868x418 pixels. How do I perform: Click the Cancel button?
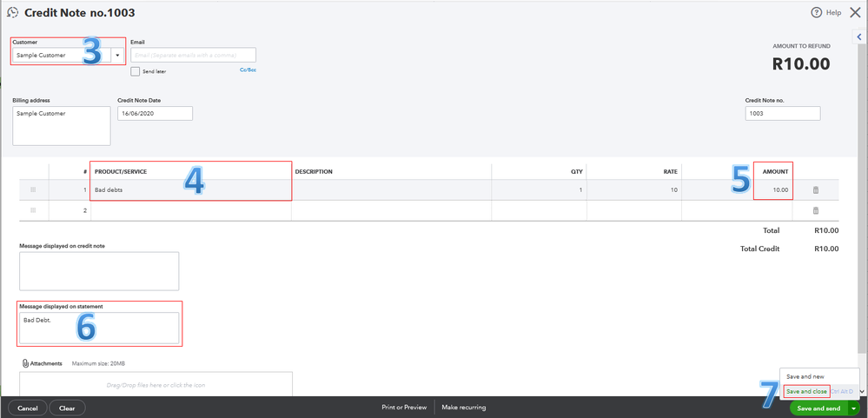tap(27, 408)
